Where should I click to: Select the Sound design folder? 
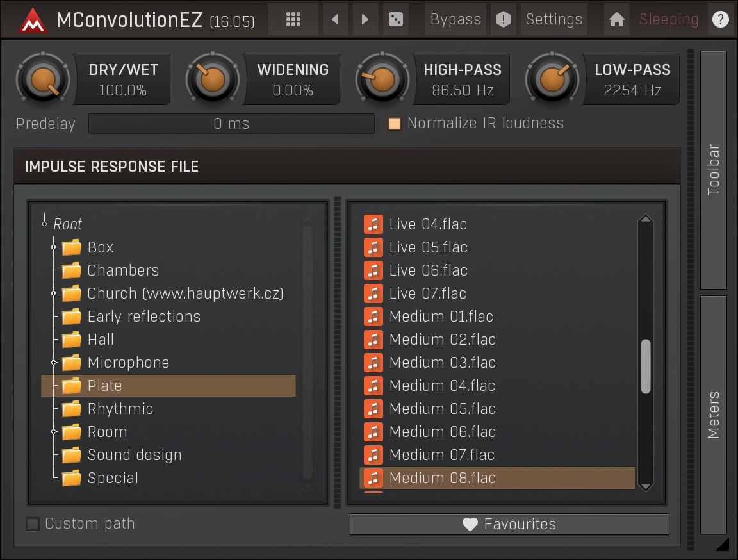(x=168, y=454)
